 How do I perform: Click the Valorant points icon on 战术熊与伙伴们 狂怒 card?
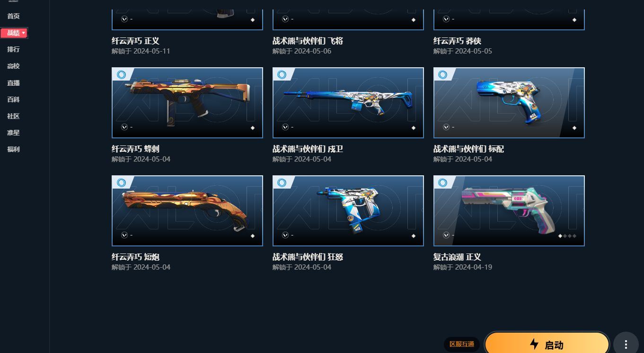[285, 235]
